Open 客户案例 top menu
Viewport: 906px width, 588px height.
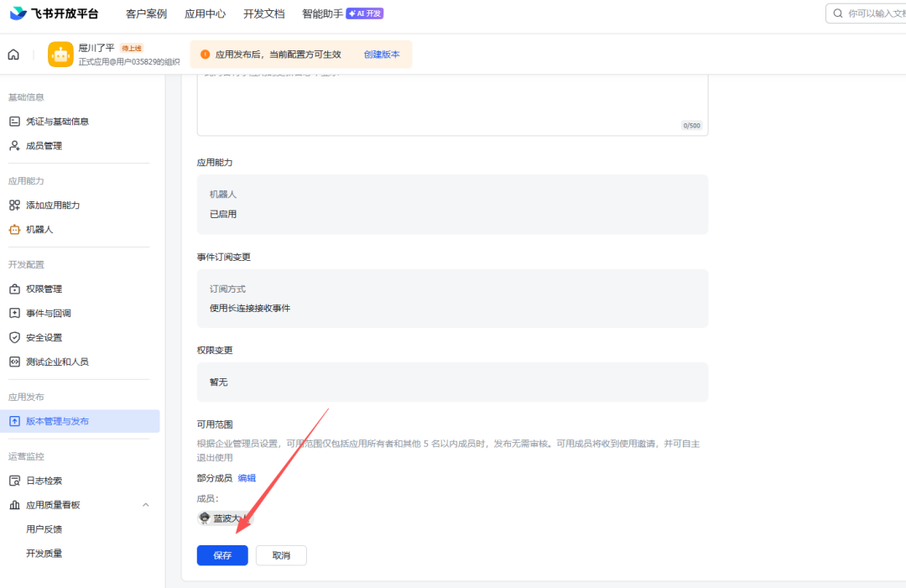tap(146, 13)
